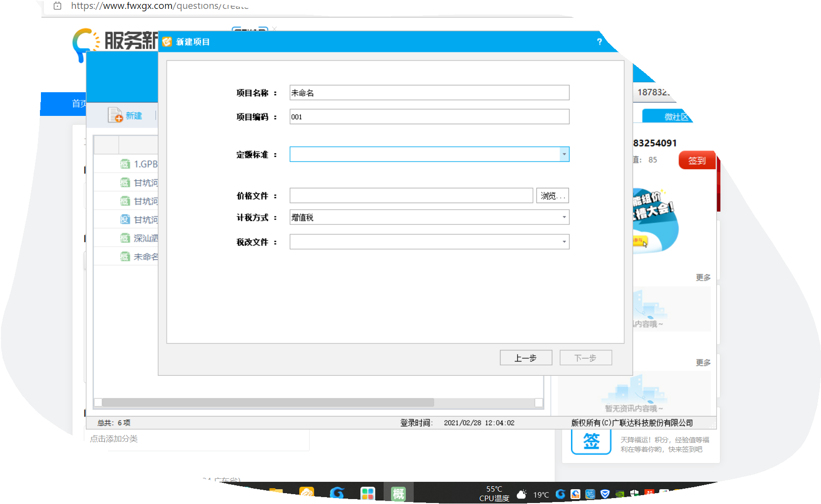Click the blue 签 sign-in badge icon
821x504 pixels.
coord(591,441)
